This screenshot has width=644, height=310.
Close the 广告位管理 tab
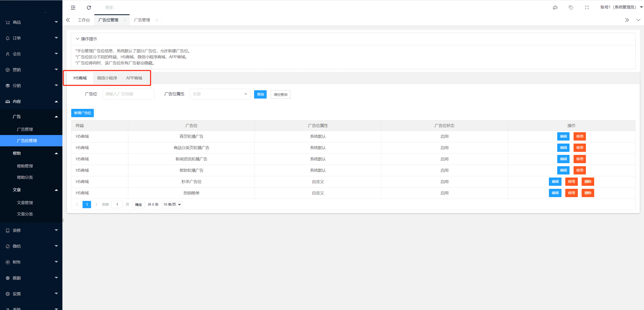coord(125,20)
